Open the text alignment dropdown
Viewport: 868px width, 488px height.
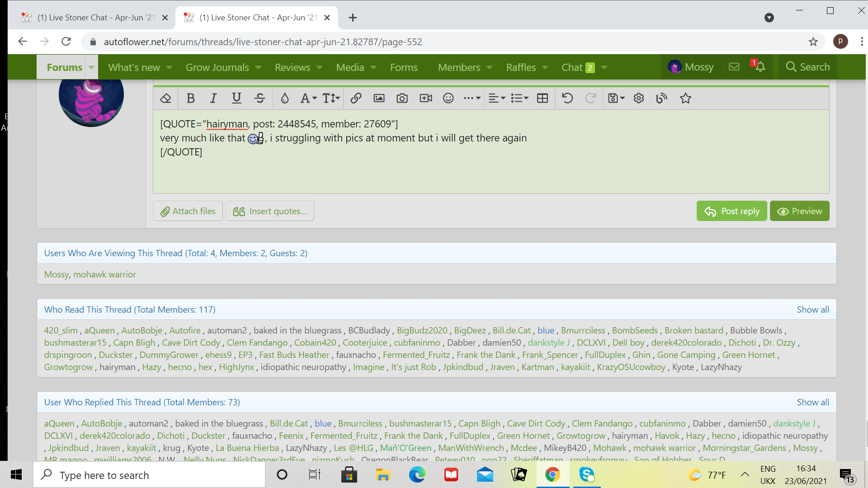point(497,98)
